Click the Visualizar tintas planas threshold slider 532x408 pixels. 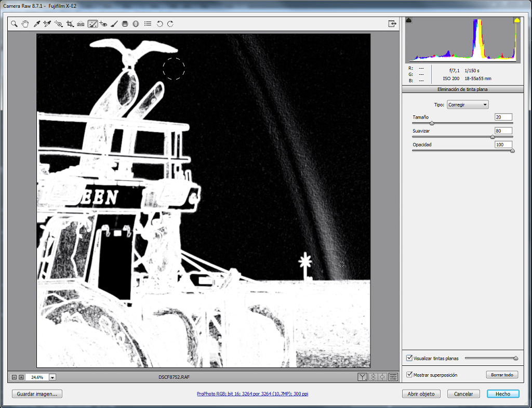[491, 358]
